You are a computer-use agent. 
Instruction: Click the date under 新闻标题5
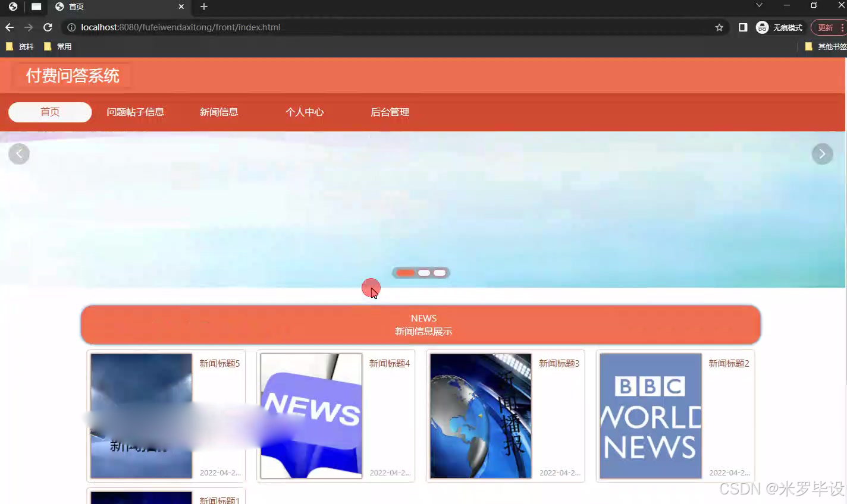pos(221,473)
